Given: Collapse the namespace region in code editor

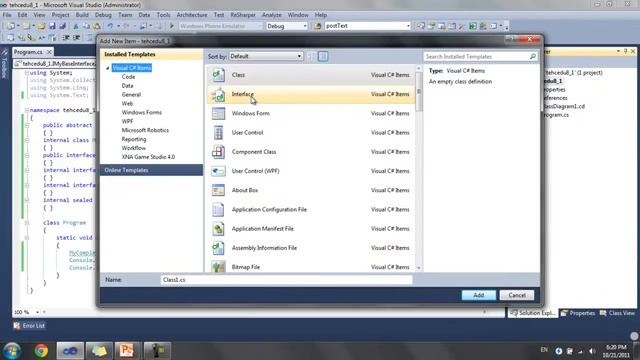Looking at the screenshot, I should (x=27, y=110).
